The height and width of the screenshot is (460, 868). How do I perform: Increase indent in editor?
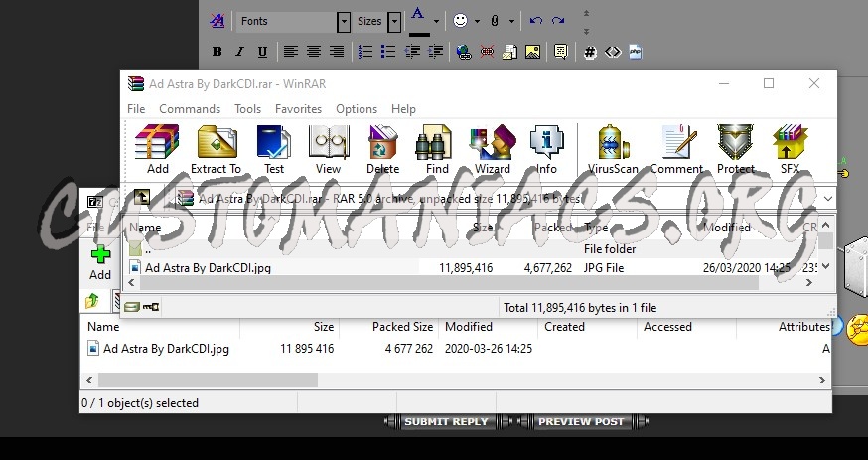click(436, 52)
